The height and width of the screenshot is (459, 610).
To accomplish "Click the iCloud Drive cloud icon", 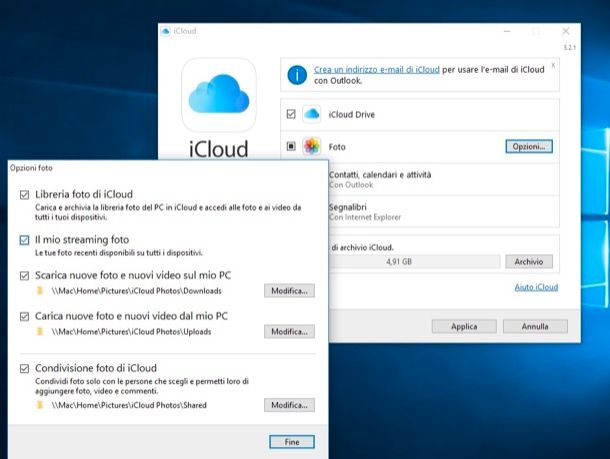I will coord(311,115).
